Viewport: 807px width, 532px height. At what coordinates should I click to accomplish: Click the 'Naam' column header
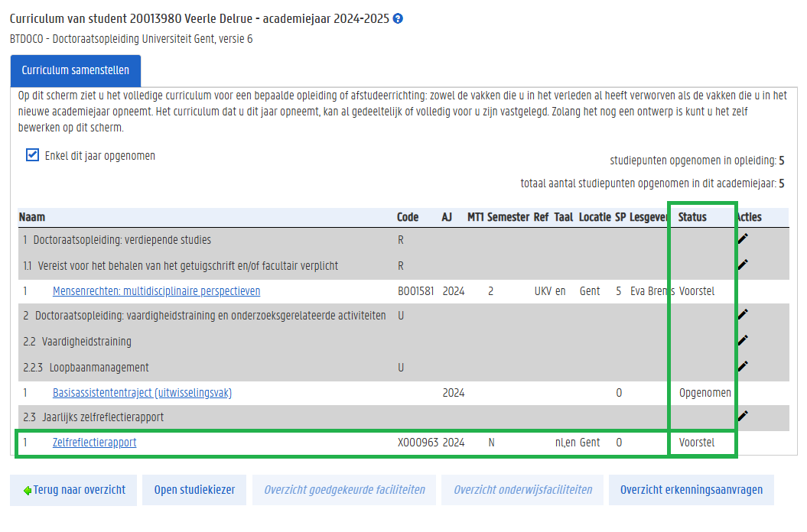tap(32, 217)
